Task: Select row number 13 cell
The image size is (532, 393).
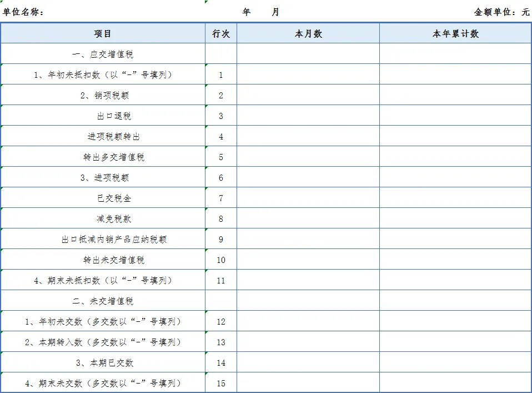Action: tap(221, 342)
